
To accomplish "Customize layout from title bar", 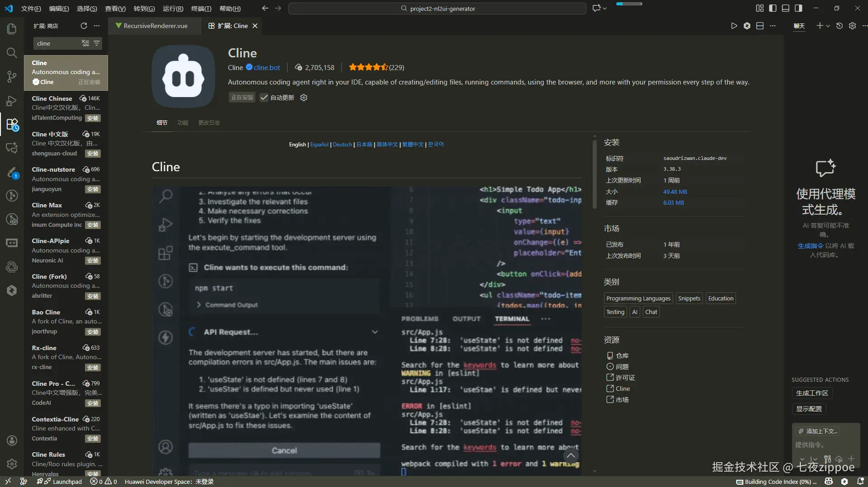I will 759,8.
